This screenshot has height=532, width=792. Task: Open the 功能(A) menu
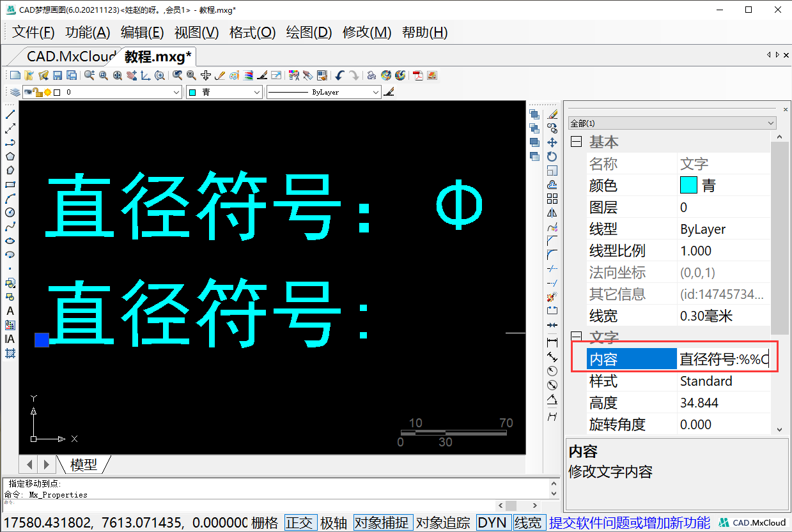tap(88, 33)
